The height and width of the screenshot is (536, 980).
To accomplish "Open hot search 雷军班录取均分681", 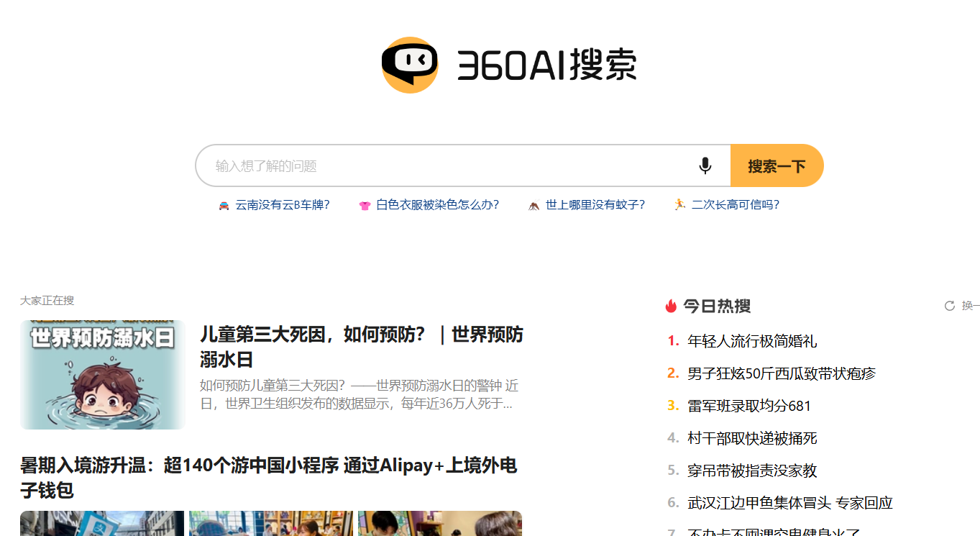I will (749, 406).
